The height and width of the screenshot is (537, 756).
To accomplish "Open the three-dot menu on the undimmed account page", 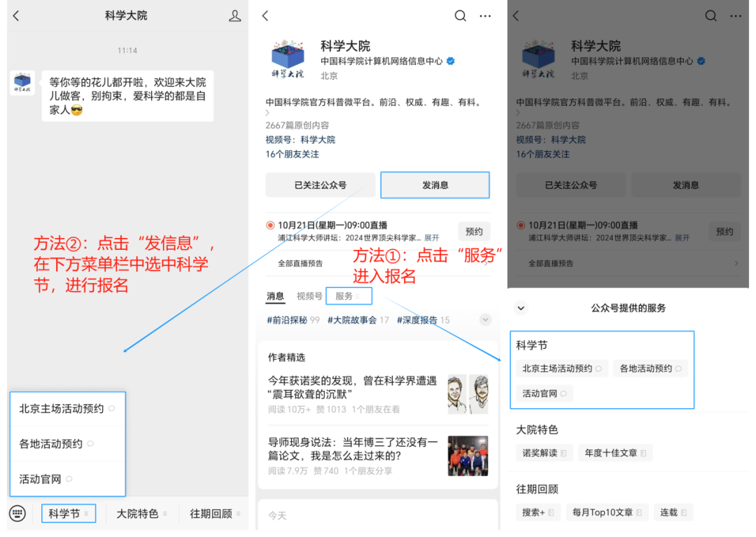I will tap(485, 16).
